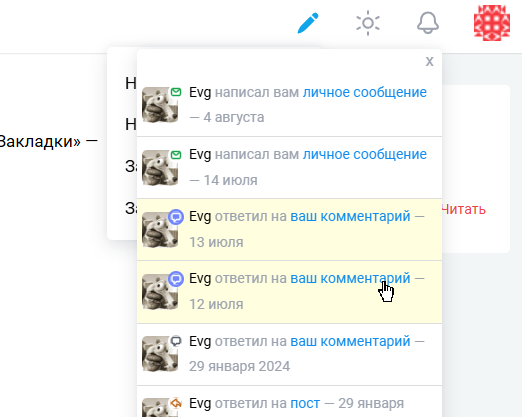Click Evg's avatar in the 4 августа notification
This screenshot has height=417, width=522.
coord(160,105)
